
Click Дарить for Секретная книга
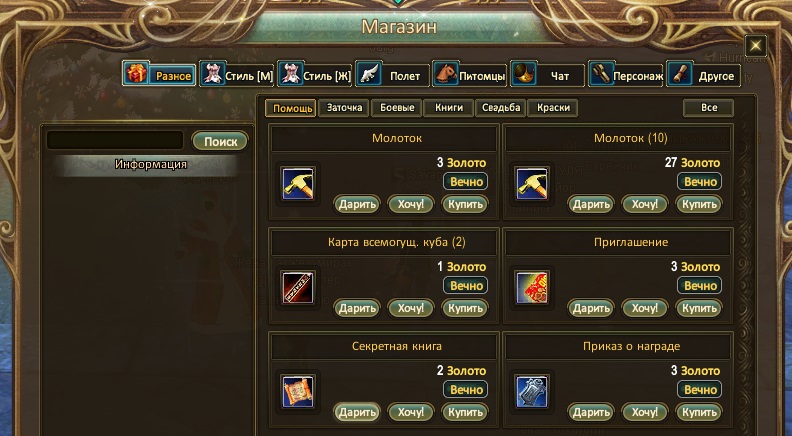tap(357, 412)
